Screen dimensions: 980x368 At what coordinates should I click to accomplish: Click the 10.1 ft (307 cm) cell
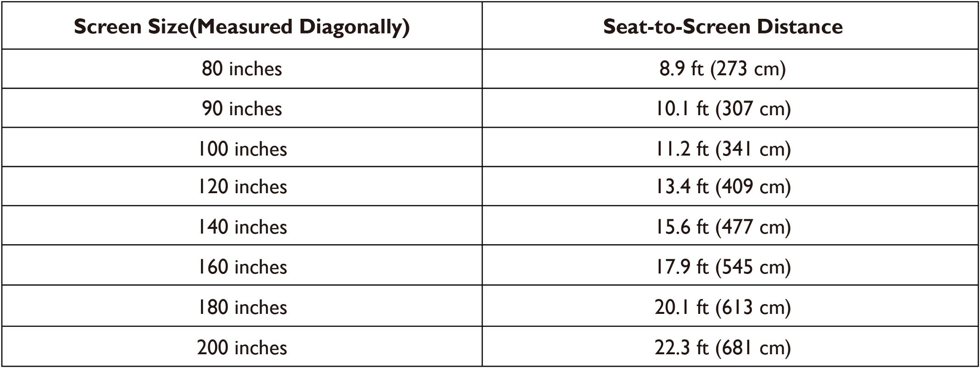click(730, 108)
